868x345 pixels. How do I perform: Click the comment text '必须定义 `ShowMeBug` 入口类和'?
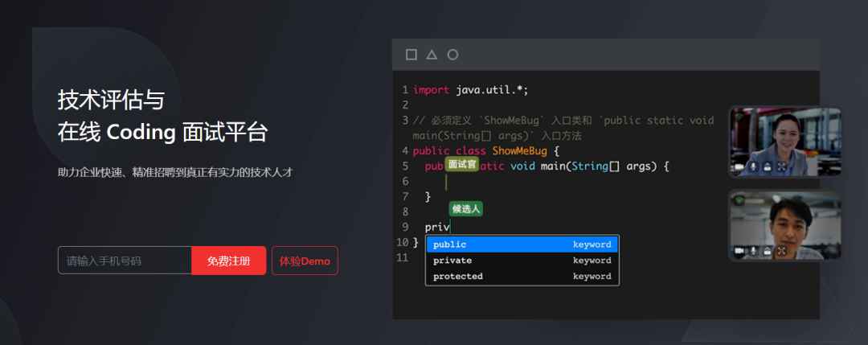[x=511, y=120]
